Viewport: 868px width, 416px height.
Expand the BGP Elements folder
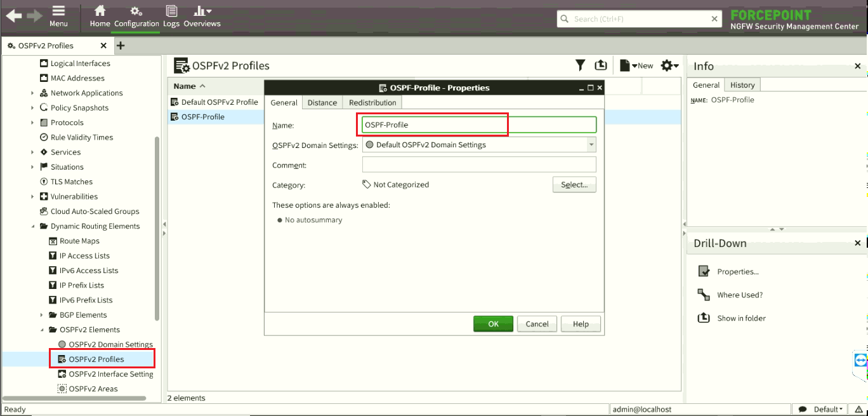coord(42,315)
